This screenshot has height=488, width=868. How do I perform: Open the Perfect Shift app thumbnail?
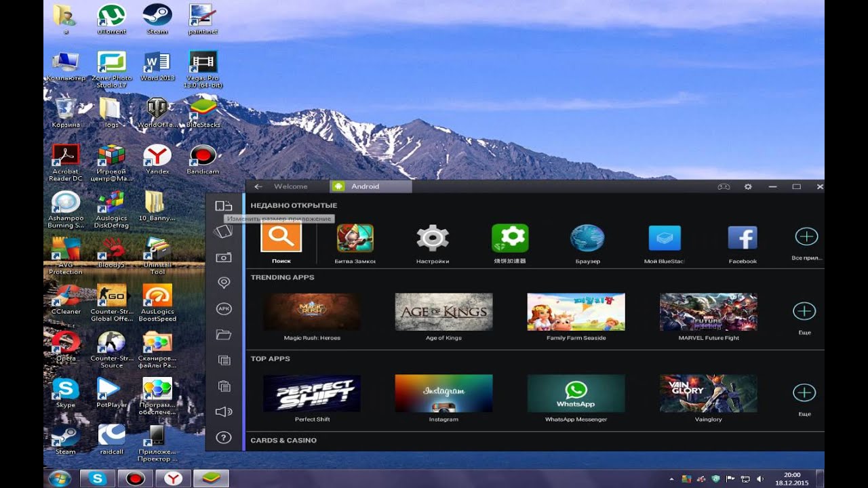click(x=312, y=393)
